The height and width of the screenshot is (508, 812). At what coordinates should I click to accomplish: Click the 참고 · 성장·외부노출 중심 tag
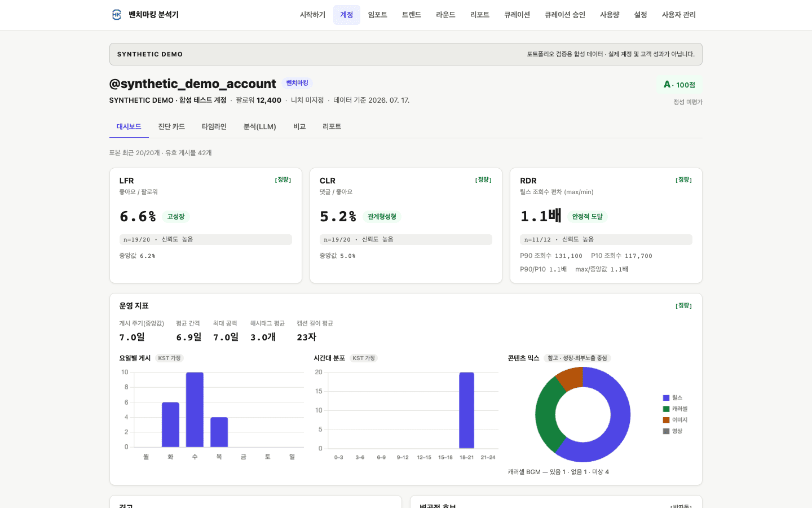pyautogui.click(x=577, y=358)
